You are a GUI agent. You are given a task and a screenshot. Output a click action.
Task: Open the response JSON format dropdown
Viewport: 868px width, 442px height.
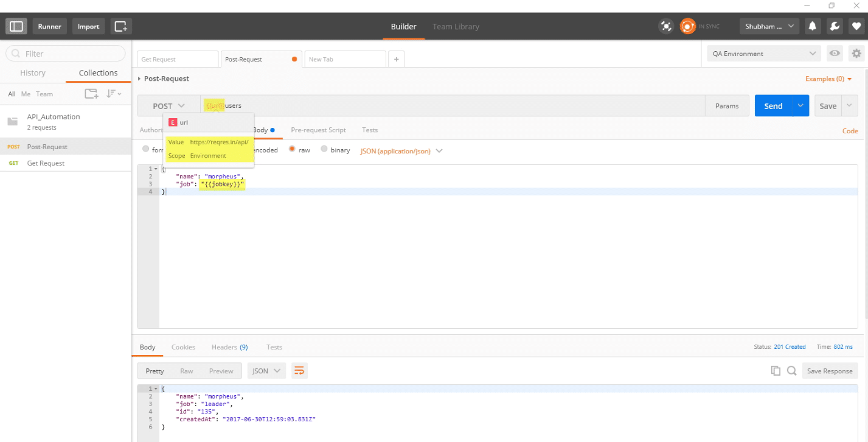click(266, 371)
